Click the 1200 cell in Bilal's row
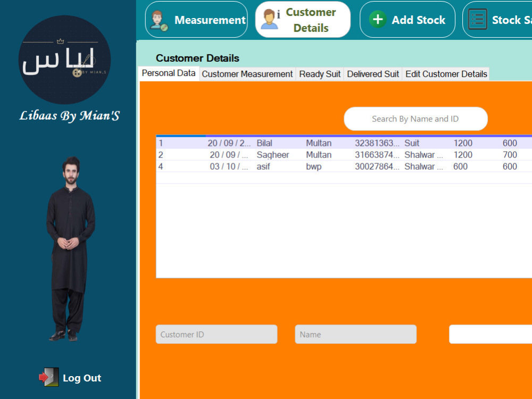 click(463, 143)
